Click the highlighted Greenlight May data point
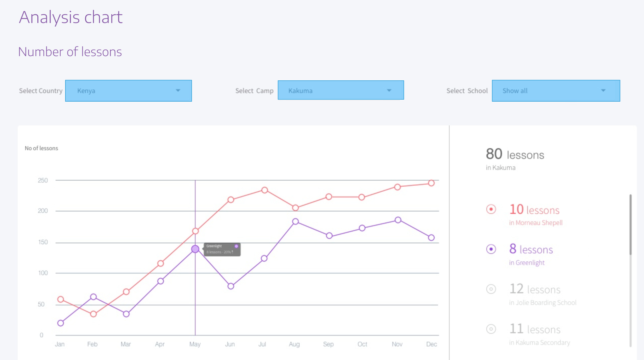This screenshot has height=360, width=644. coord(195,249)
